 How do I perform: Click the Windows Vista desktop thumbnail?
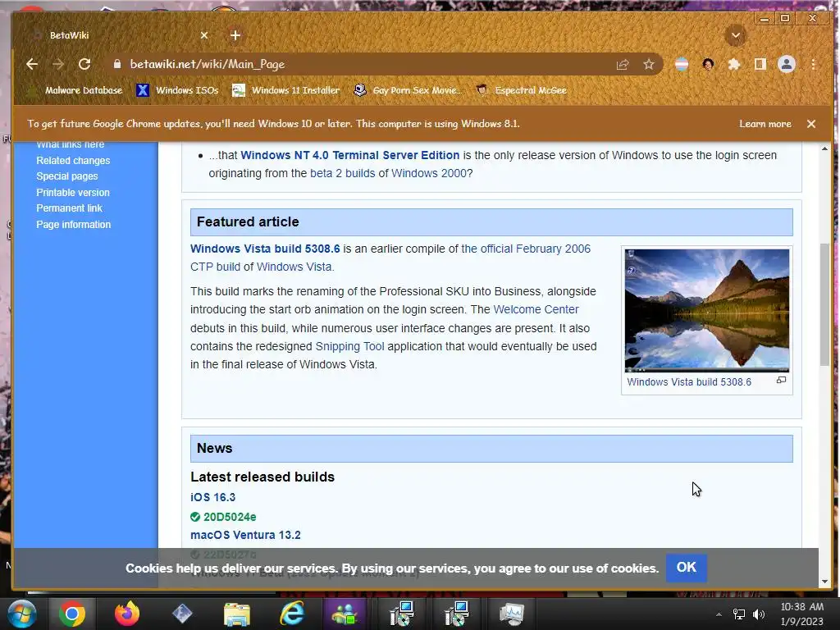(x=706, y=311)
